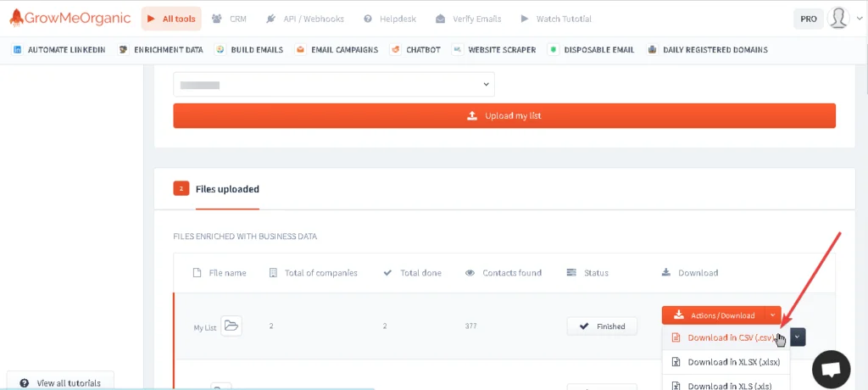Toggle the Actions / Download dropdown arrow
868x390 pixels.
[x=773, y=315]
